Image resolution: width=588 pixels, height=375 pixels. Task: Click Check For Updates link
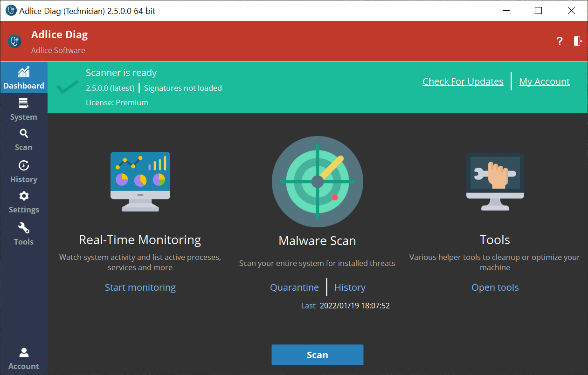coord(463,82)
